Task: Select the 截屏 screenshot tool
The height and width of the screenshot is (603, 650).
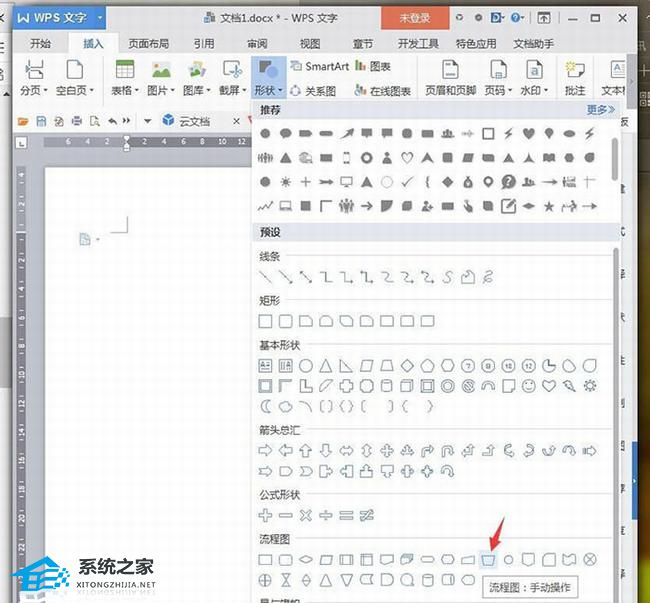Action: tap(233, 78)
